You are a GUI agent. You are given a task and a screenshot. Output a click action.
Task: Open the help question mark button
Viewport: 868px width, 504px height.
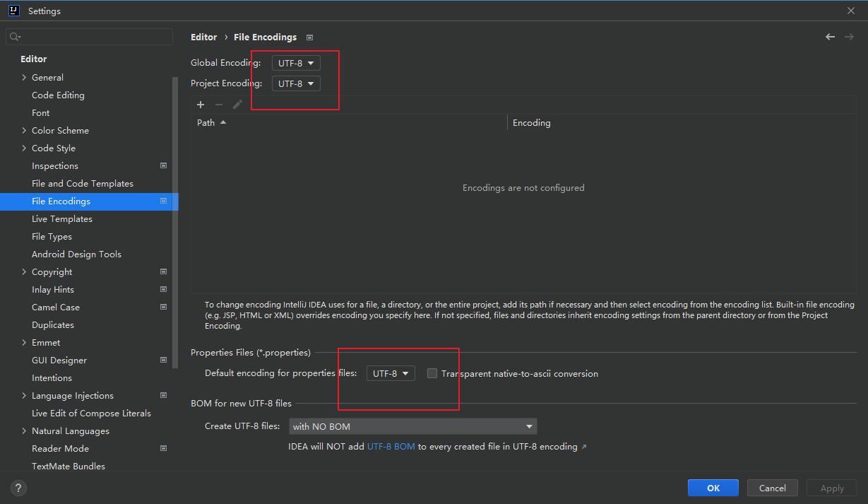(x=18, y=488)
